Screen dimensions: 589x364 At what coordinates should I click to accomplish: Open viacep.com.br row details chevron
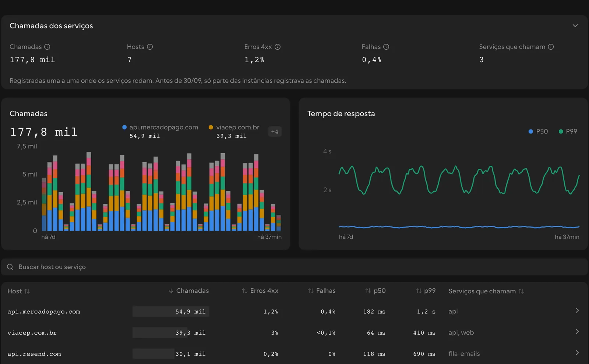[577, 332]
